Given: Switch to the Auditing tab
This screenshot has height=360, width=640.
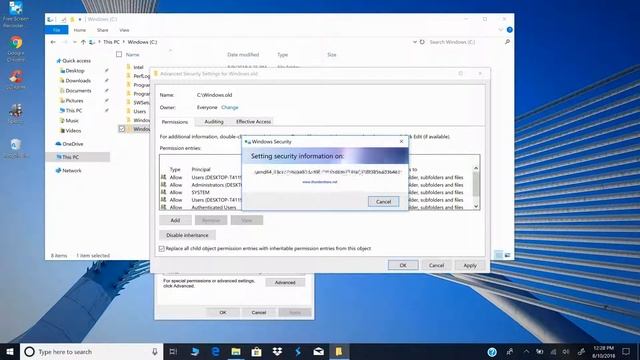Looking at the screenshot, I should [213, 122].
